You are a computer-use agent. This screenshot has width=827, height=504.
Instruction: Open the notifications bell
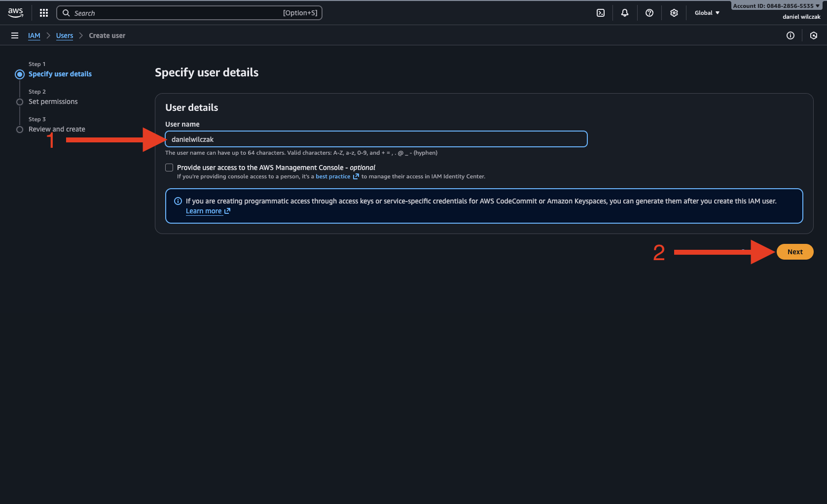pyautogui.click(x=625, y=13)
